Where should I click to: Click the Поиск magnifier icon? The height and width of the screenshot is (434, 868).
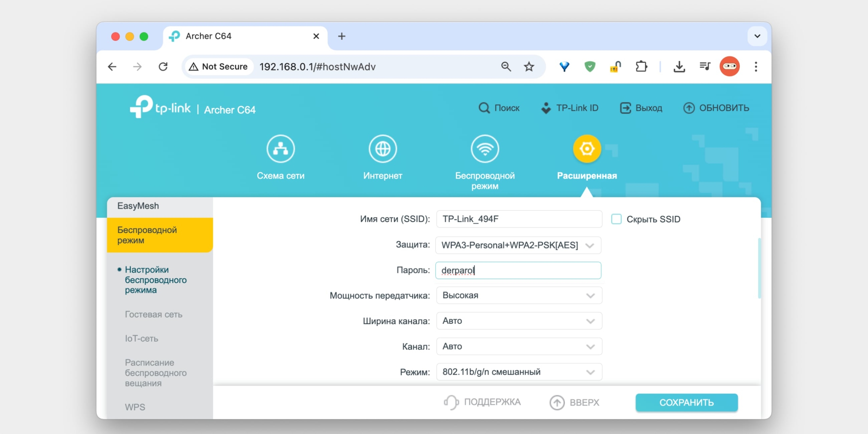coord(484,108)
